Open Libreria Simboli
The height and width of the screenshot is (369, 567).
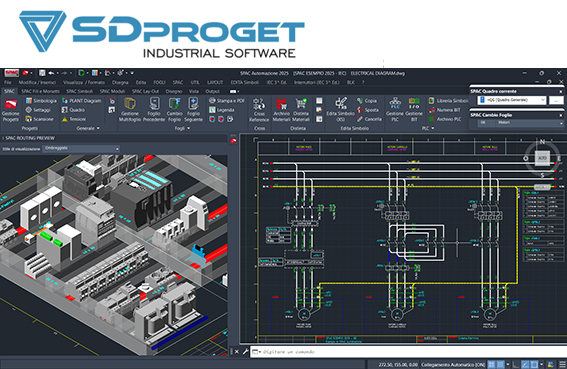[448, 101]
